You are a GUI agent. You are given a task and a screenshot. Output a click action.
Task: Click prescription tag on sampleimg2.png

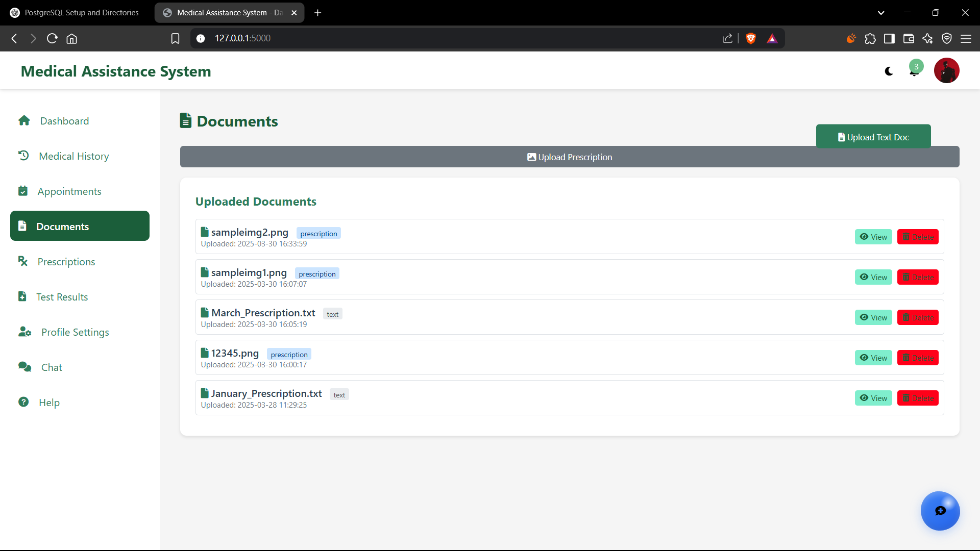318,233
